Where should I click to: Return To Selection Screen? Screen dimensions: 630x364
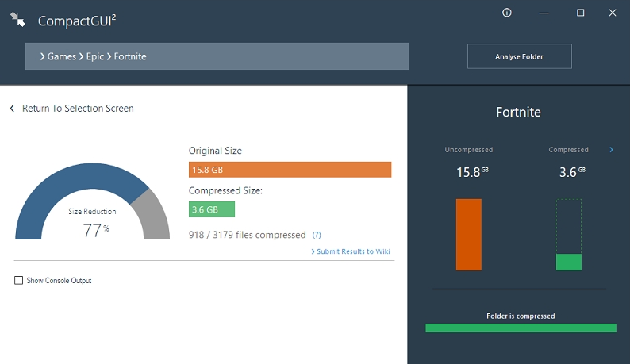click(x=78, y=109)
